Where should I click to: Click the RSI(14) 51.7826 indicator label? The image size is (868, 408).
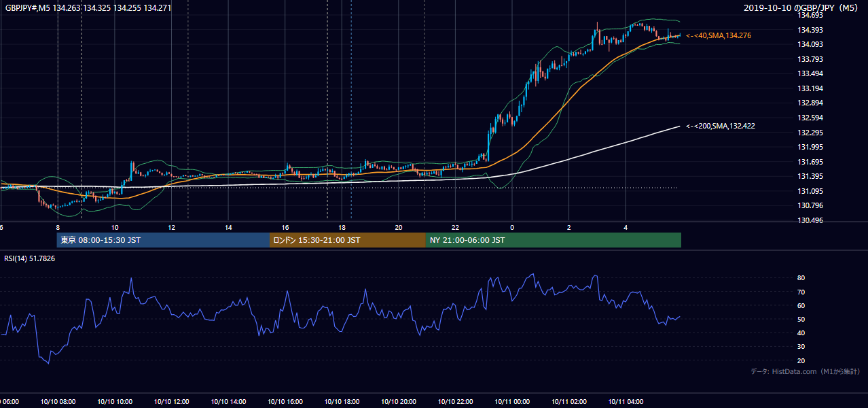(x=30, y=258)
